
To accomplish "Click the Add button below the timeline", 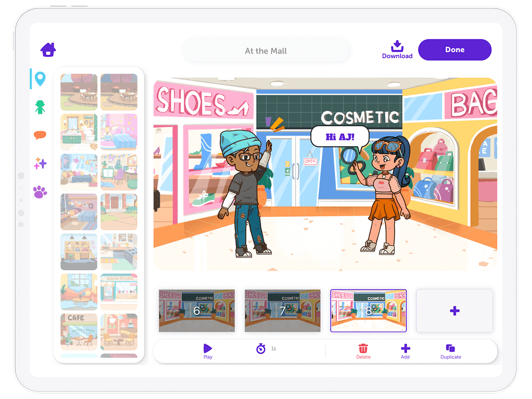I will (x=405, y=347).
